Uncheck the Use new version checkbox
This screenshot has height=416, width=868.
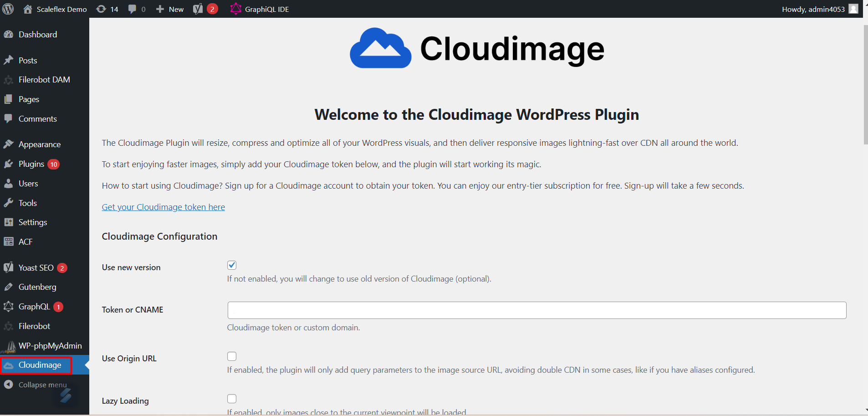click(x=232, y=265)
